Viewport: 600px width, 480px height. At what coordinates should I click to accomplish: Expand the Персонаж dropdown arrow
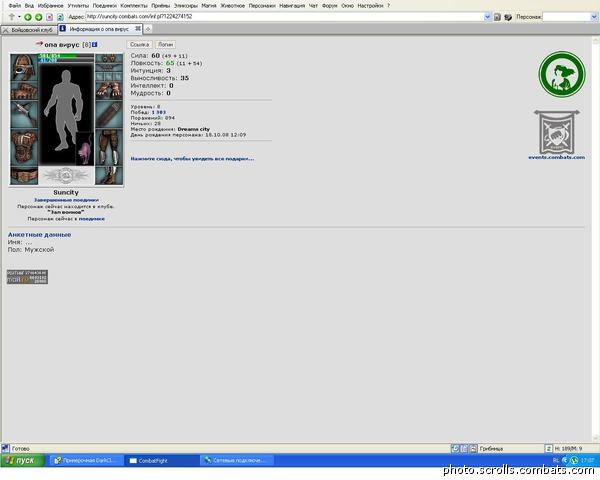594,17
